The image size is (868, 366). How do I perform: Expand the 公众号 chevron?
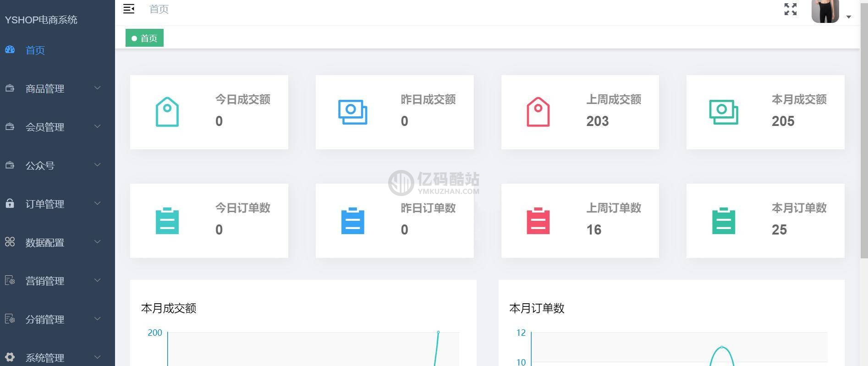97,164
